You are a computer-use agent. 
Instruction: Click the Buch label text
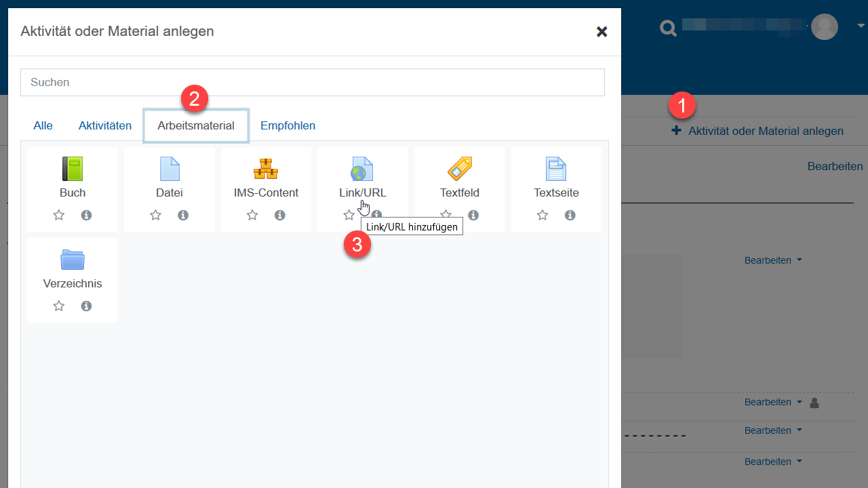pyautogui.click(x=73, y=192)
